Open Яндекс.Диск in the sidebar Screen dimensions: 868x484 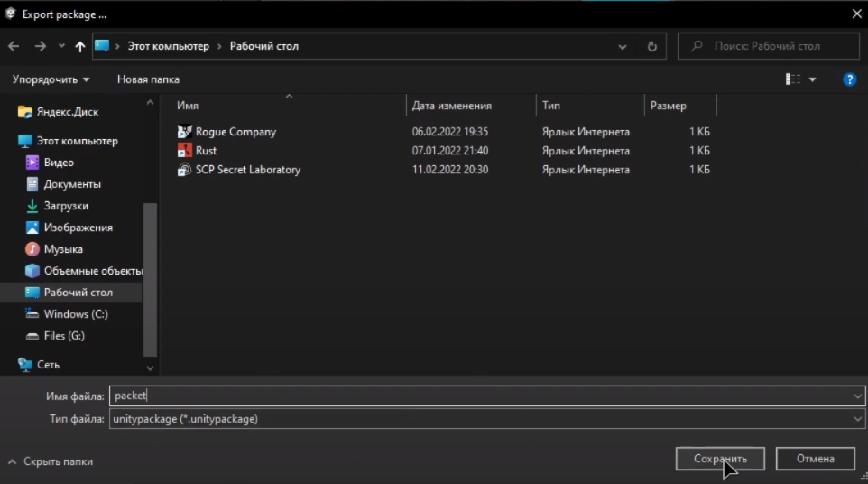[67, 112]
